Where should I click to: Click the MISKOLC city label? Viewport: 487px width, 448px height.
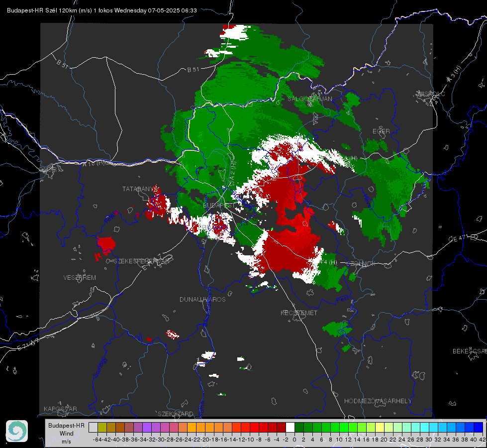tap(431, 94)
